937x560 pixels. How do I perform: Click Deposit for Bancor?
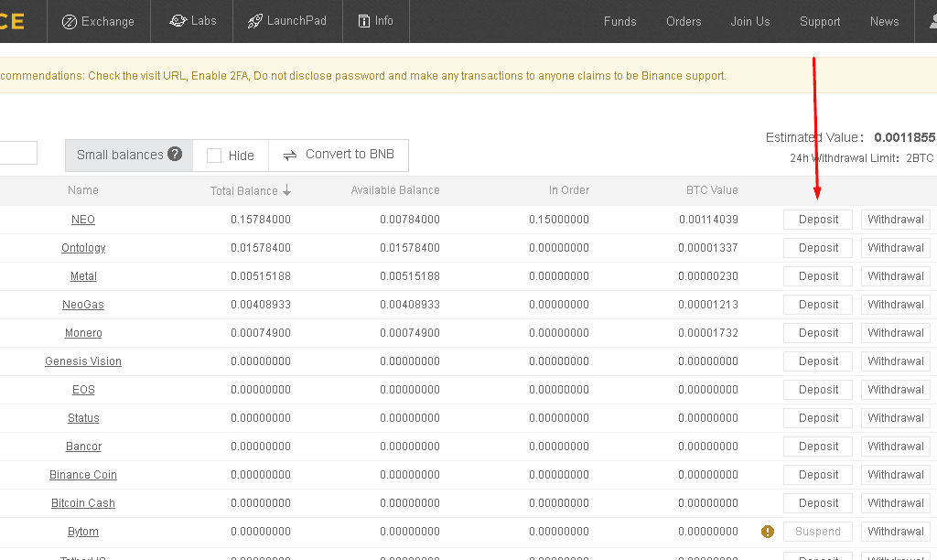pos(818,447)
